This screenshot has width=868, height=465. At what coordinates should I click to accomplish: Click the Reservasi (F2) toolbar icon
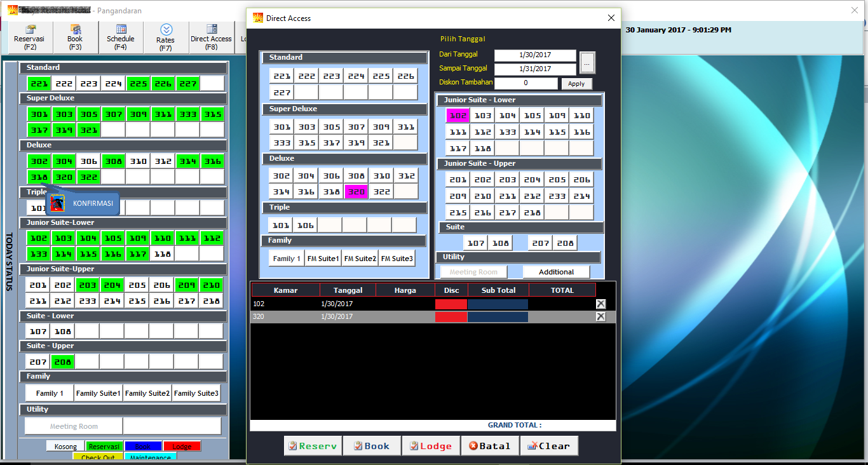pyautogui.click(x=30, y=37)
